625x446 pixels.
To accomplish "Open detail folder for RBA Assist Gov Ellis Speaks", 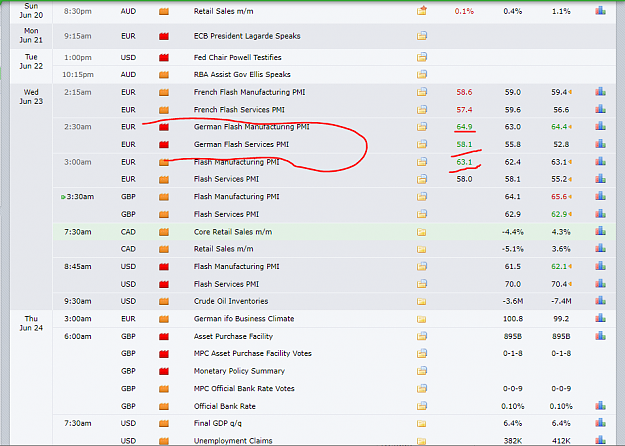I will pyautogui.click(x=422, y=75).
